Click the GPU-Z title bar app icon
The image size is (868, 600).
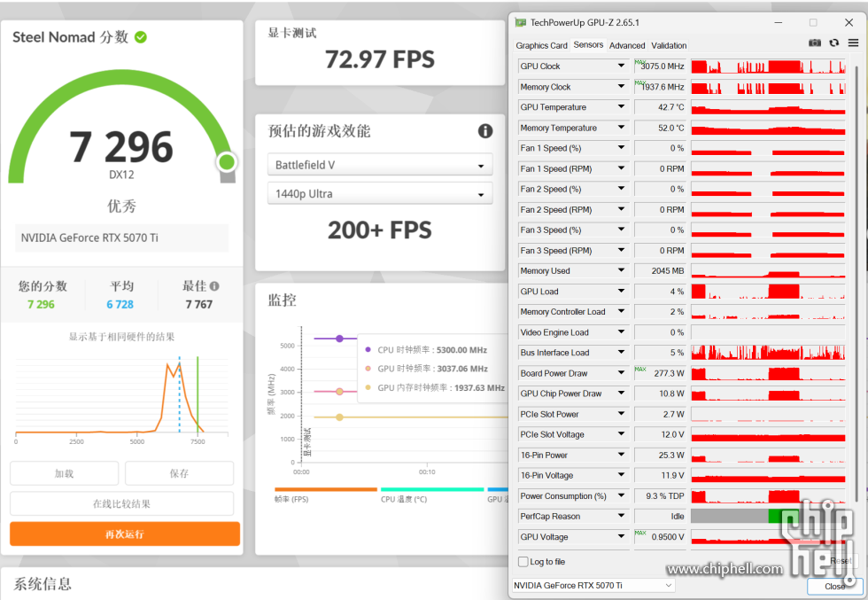coord(521,22)
